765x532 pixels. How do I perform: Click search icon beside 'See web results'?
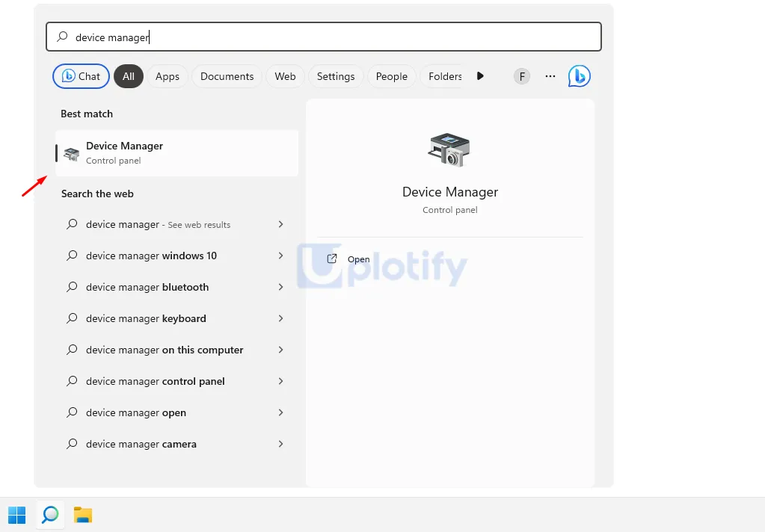[72, 224]
